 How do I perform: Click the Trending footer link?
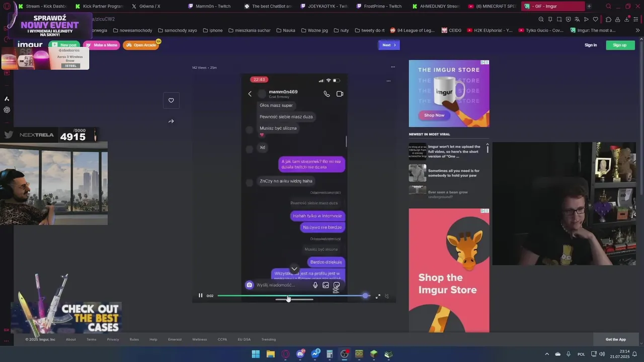click(269, 339)
